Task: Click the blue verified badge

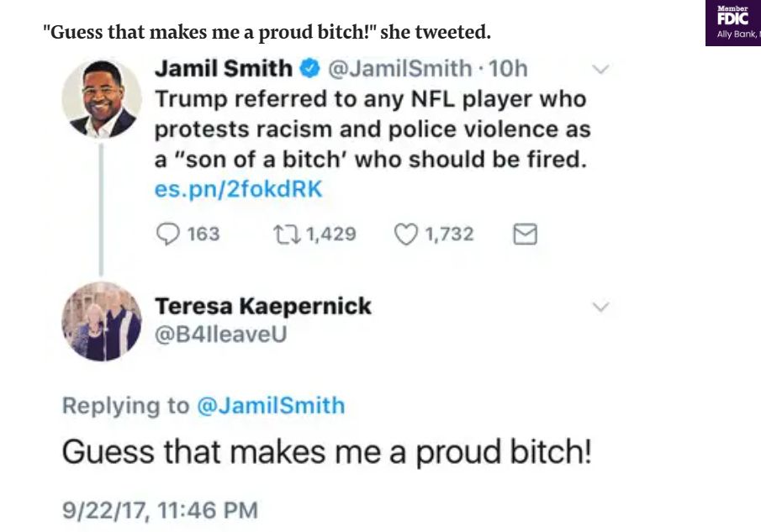Action: click(311, 68)
